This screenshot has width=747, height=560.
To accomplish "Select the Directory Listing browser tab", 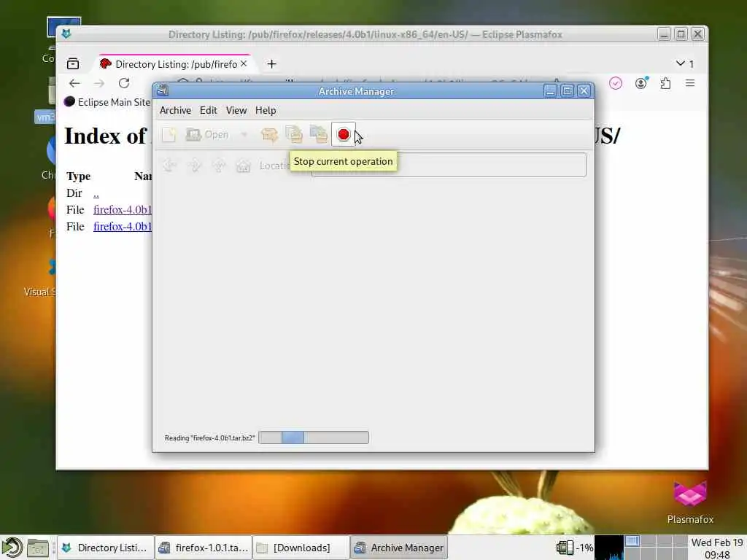I will tap(175, 64).
